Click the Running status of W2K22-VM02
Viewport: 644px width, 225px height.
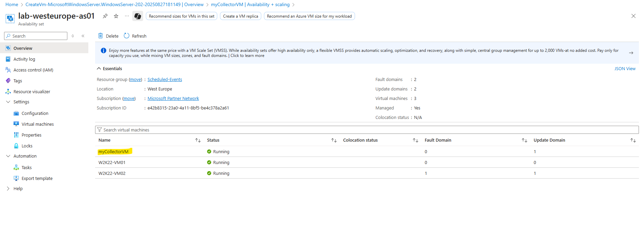click(x=218, y=173)
